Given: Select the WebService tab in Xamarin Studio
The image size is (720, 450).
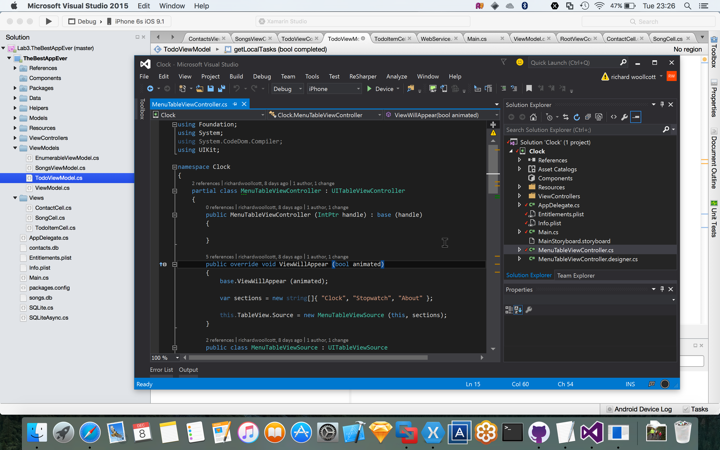Looking at the screenshot, I should [x=435, y=39].
